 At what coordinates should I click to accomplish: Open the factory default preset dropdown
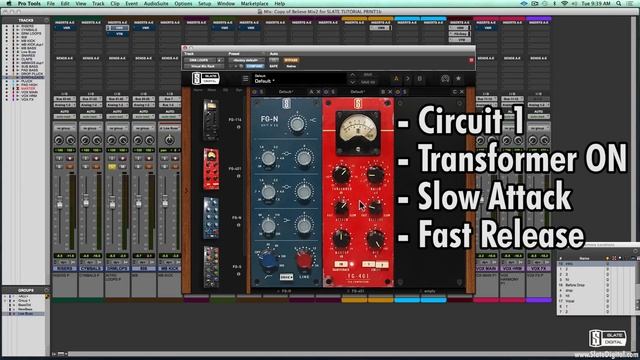pos(246,60)
